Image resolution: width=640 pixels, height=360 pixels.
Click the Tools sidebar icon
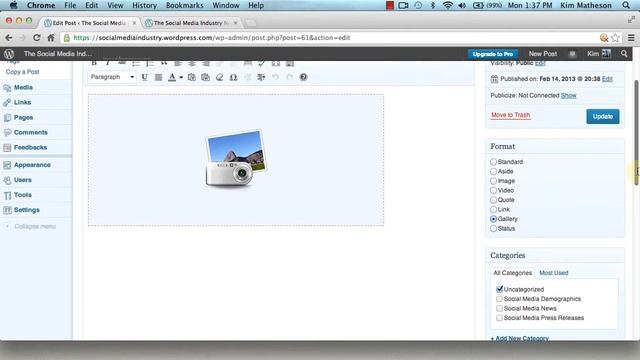[7, 195]
